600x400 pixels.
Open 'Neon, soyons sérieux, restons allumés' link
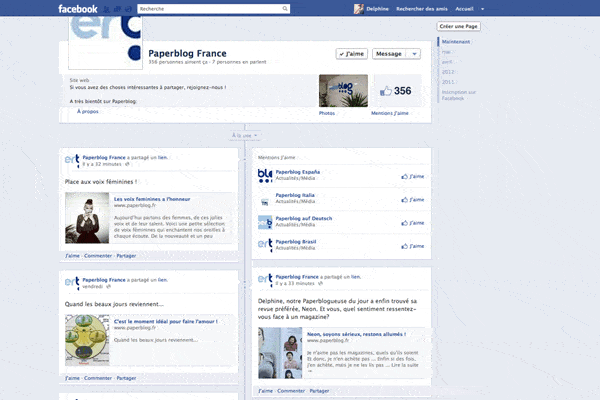356,334
